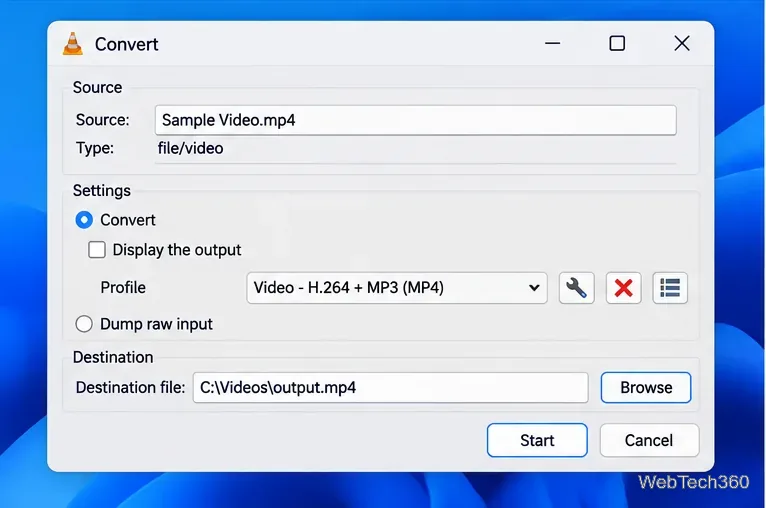The height and width of the screenshot is (508, 766).
Task: Click the Source file field
Action: pyautogui.click(x=416, y=120)
